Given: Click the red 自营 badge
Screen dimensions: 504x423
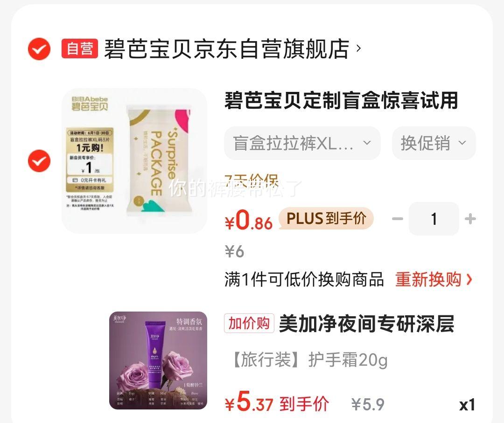Looking at the screenshot, I should coord(80,49).
